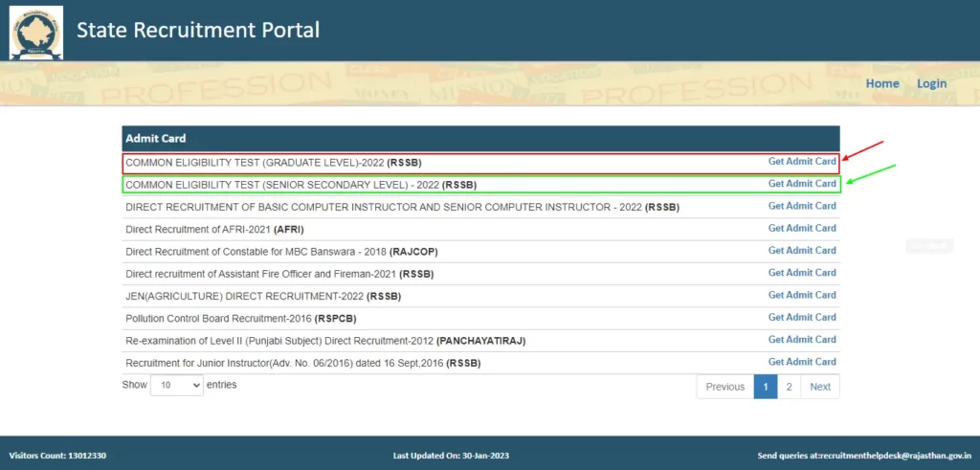Get Admit Card for MBC Banswara Constable
The width and height of the screenshot is (980, 470).
[802, 250]
